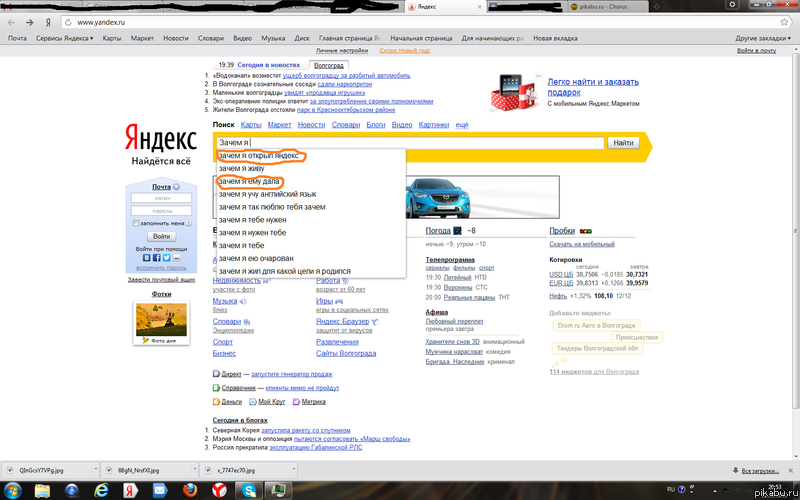Image resolution: width=800 pixels, height=500 pixels.
Task: Expand Другие закладки folder
Action: (764, 38)
